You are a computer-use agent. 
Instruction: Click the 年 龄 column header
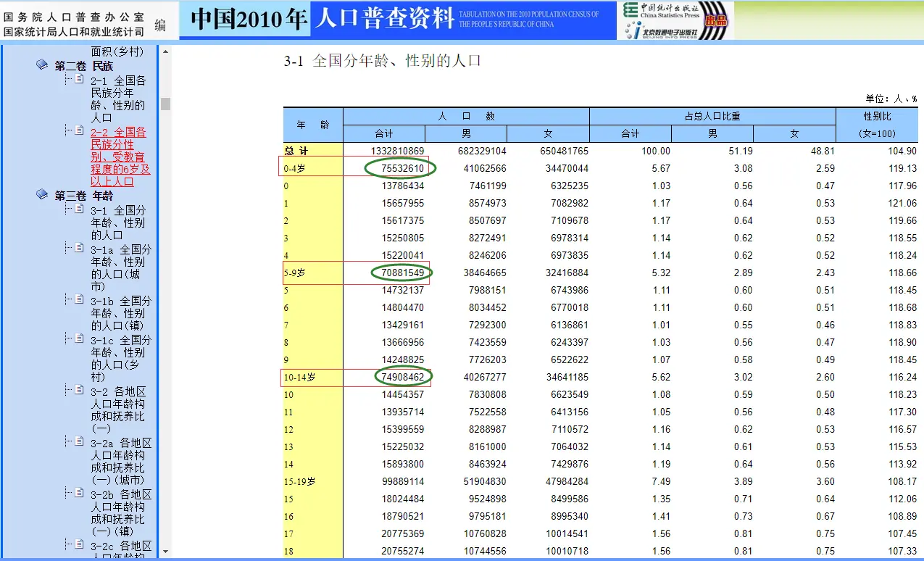313,125
